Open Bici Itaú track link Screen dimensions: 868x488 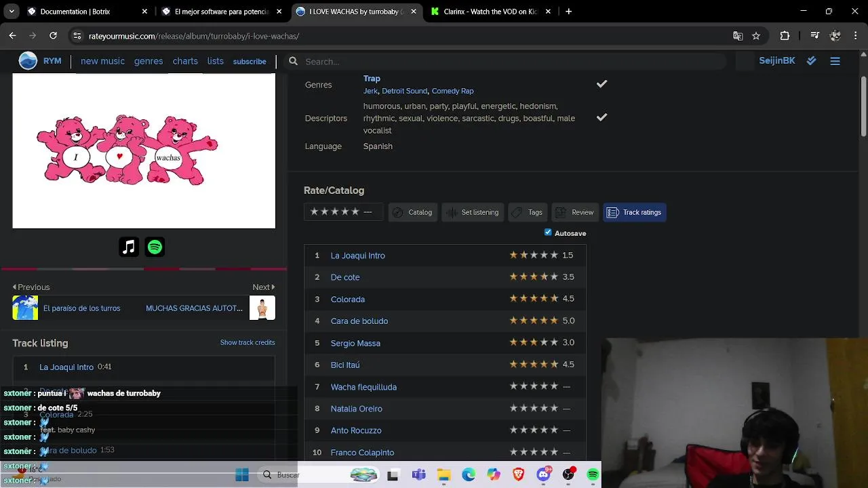(x=345, y=365)
